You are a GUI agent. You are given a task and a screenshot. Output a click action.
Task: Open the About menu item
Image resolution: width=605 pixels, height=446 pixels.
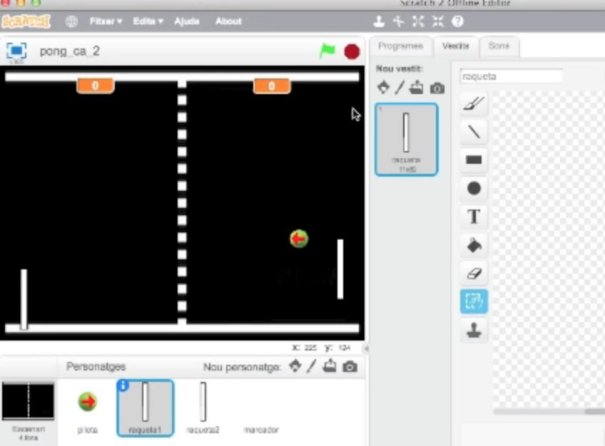tap(228, 21)
